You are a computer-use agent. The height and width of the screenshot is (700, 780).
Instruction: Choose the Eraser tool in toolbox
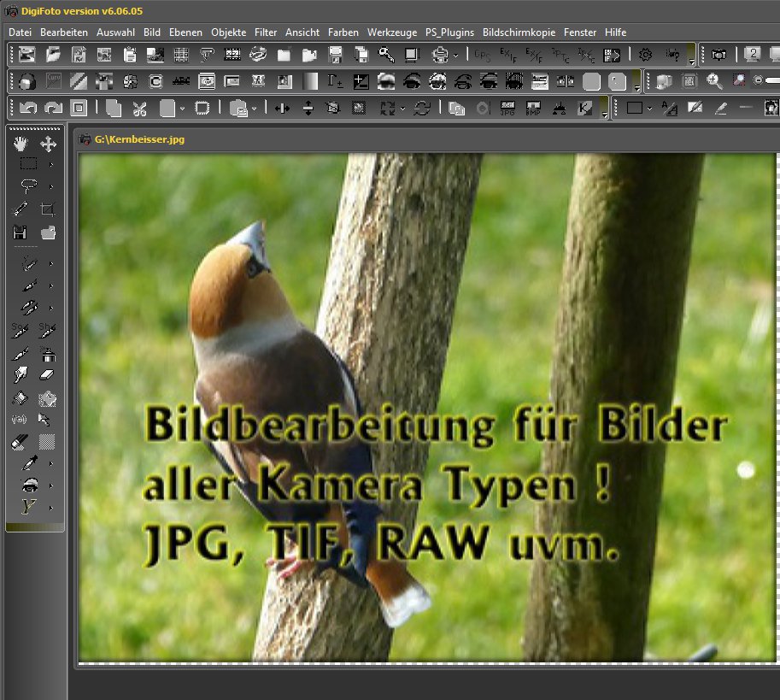48,374
